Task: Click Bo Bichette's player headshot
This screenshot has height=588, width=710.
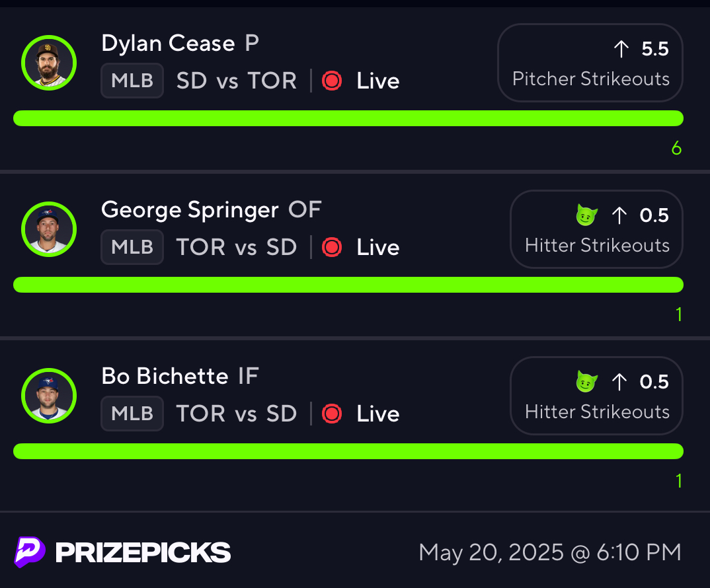Action: coord(49,396)
